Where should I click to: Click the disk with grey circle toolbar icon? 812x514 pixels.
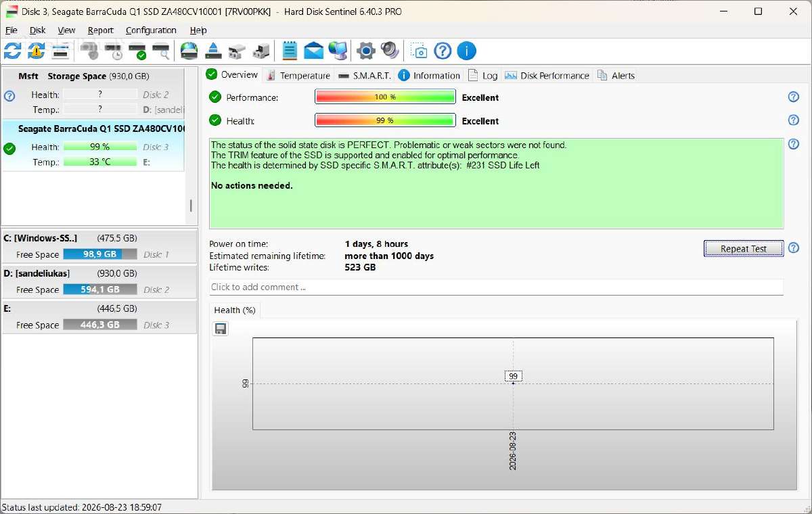(x=90, y=51)
